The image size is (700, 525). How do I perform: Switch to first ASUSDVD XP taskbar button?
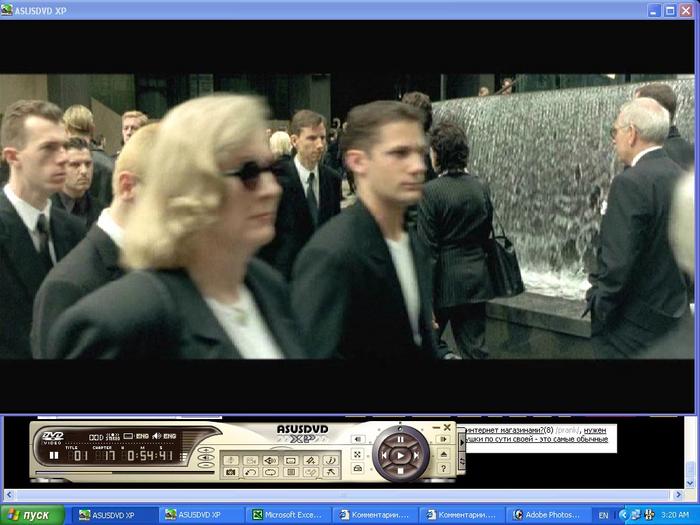point(114,515)
